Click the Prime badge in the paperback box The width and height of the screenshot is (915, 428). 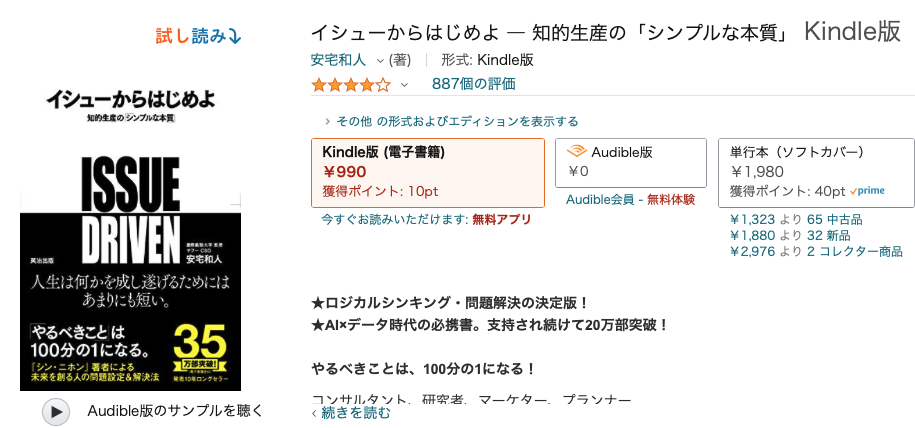point(868,191)
